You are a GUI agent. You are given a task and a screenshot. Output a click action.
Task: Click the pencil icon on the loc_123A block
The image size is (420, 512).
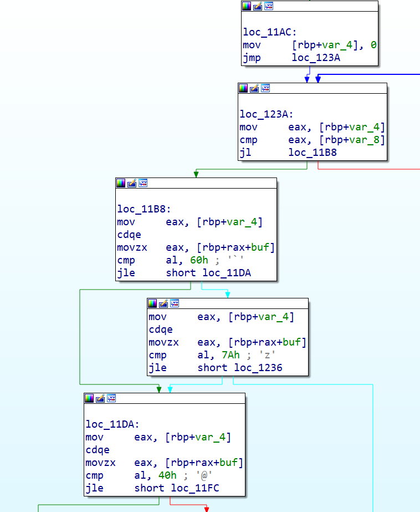pos(254,88)
